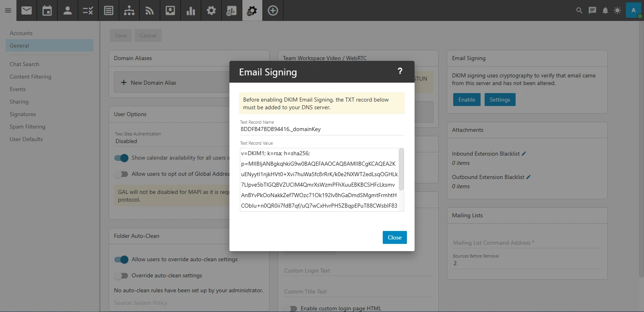Click the help question mark in dialog

click(400, 71)
